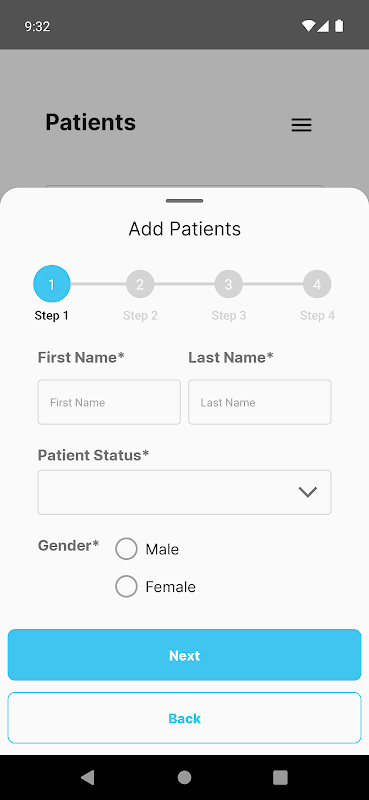Screen dimensions: 369x800
Task: Open the hamburger menu icon
Action: pyautogui.click(x=301, y=125)
